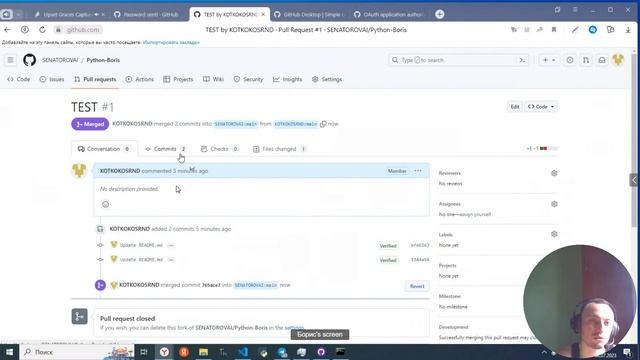The height and width of the screenshot is (360, 640).
Task: Click the first Verified badge
Action: tap(388, 246)
